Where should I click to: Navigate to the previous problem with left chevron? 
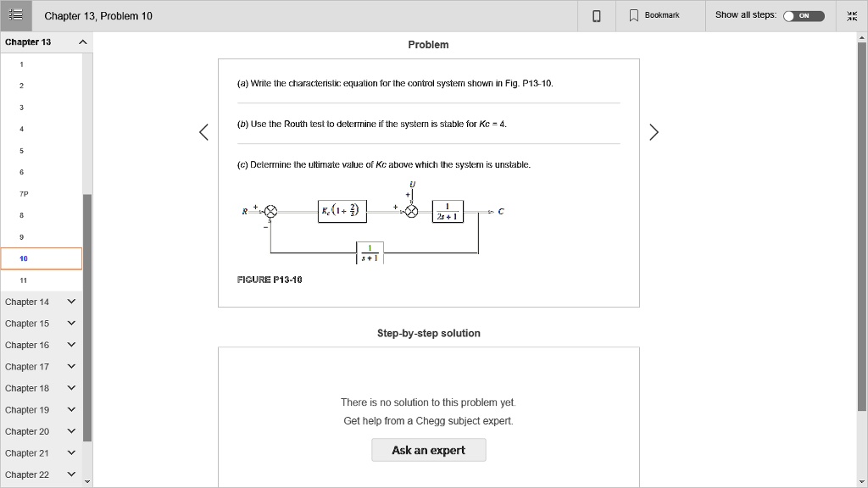(203, 131)
